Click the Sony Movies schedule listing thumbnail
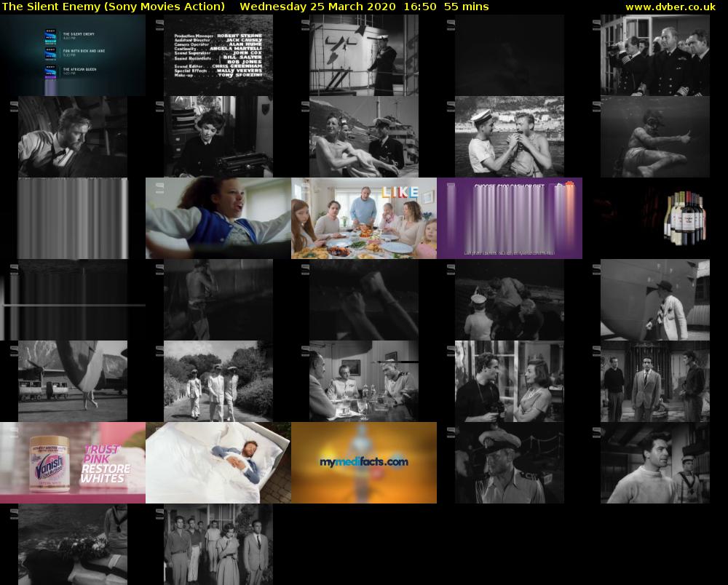This screenshot has height=585, width=728. (x=73, y=55)
